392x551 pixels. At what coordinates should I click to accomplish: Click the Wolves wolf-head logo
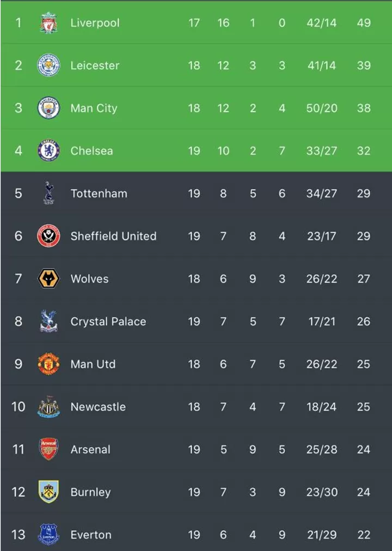[48, 279]
